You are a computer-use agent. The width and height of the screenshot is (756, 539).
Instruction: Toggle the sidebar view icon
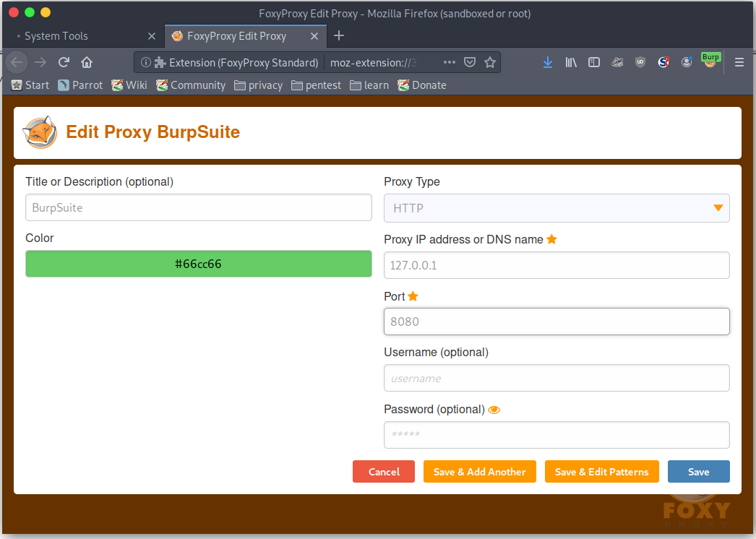(594, 62)
